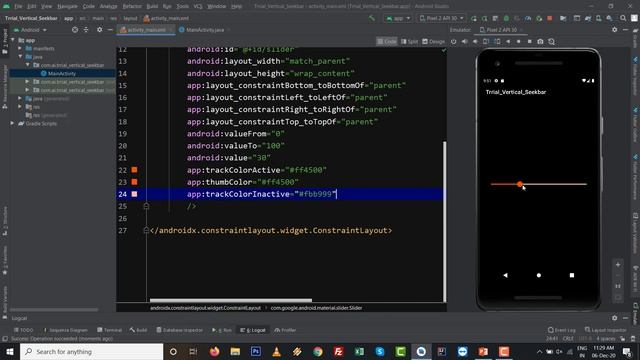The height and width of the screenshot is (360, 640).
Task: Open Event Log
Action: tap(562, 330)
